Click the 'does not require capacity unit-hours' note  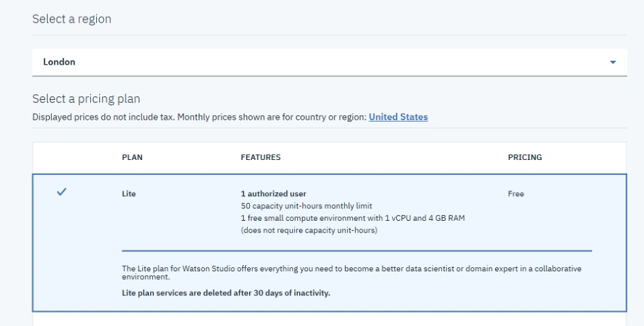(309, 230)
